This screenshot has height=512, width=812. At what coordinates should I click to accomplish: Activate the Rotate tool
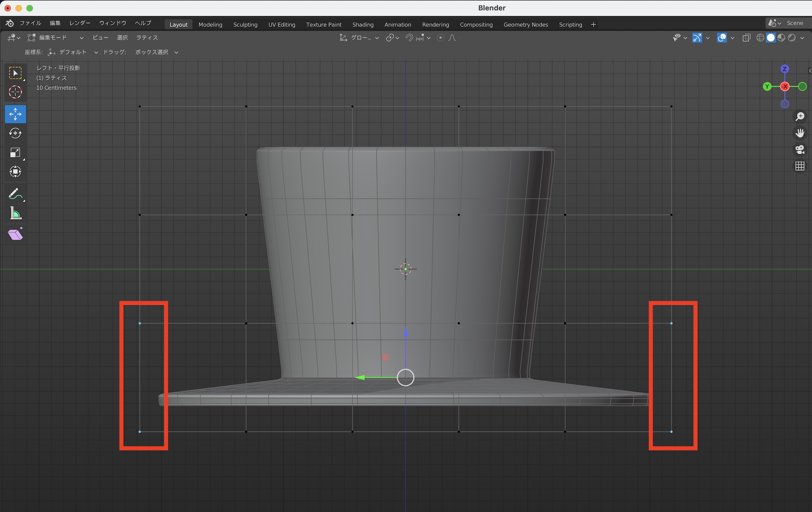point(15,133)
